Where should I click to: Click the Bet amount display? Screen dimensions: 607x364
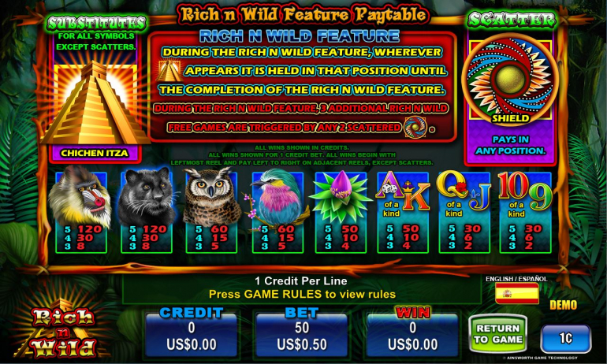tap(302, 336)
